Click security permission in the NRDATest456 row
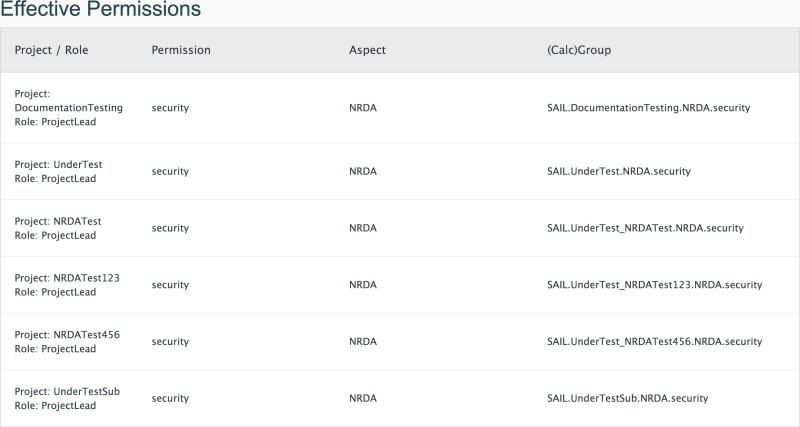The height and width of the screenshot is (427, 800). point(170,341)
